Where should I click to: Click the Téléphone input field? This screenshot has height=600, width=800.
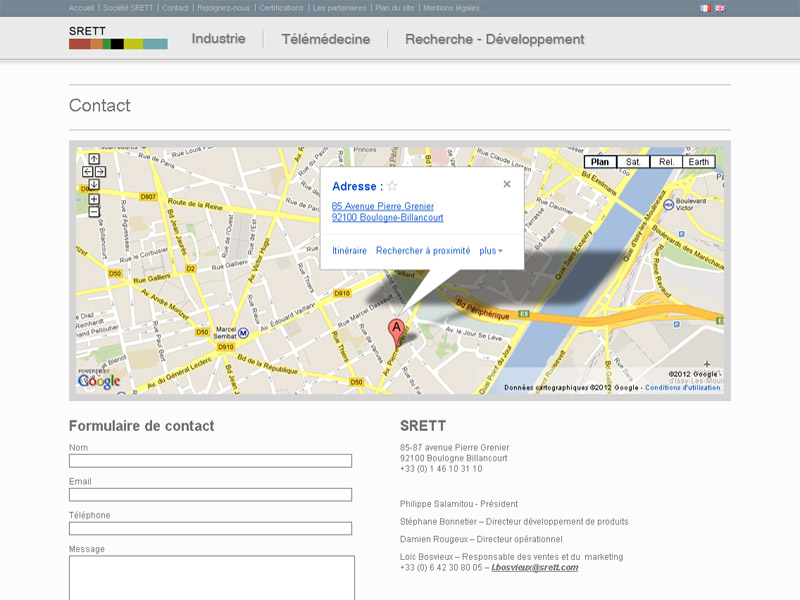[x=210, y=528]
